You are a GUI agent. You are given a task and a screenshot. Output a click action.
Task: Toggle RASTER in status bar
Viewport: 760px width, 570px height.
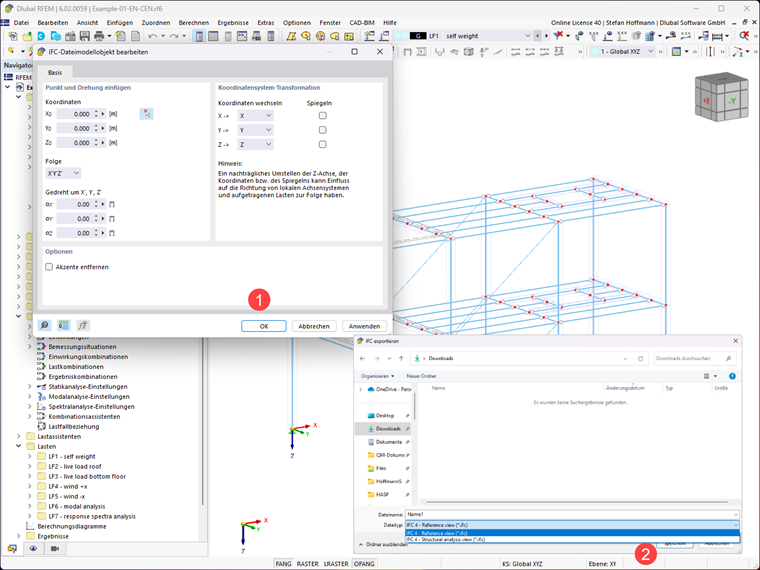308,564
